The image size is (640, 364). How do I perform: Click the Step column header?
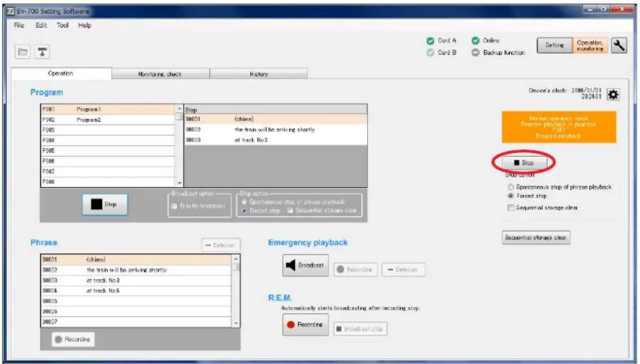[276, 109]
